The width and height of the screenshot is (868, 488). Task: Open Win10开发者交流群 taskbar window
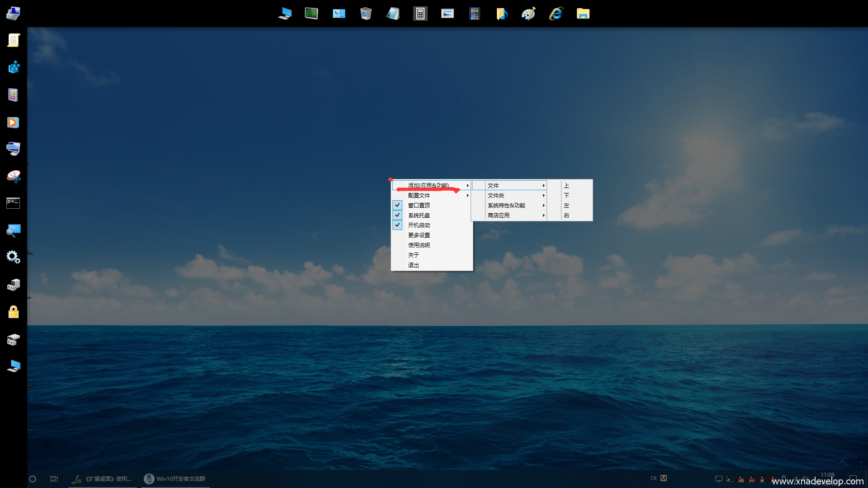[x=175, y=479]
